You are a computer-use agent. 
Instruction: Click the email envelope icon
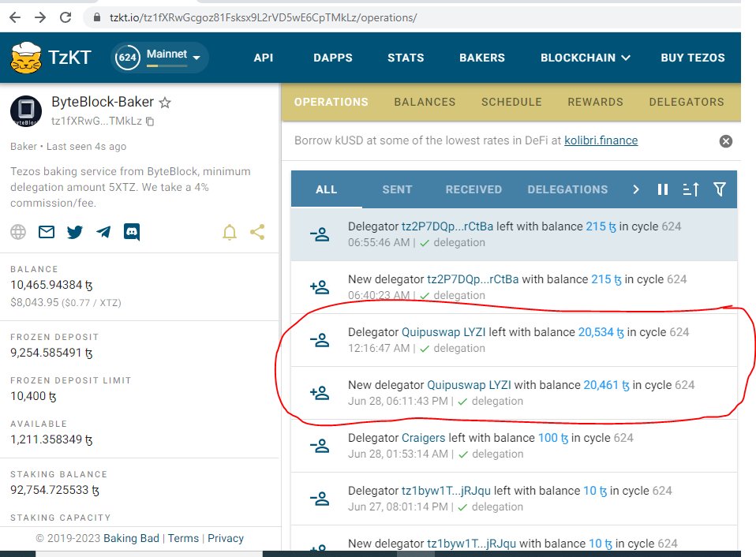point(47,232)
